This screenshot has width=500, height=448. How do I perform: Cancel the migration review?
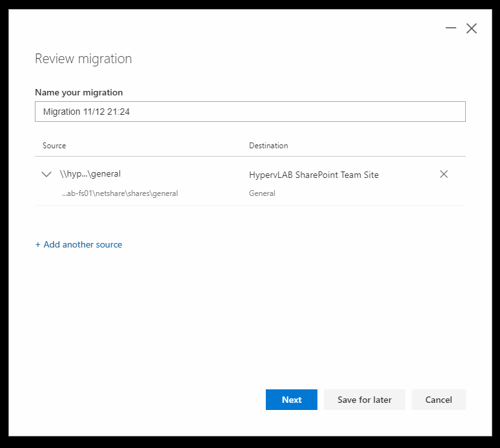coord(439,400)
